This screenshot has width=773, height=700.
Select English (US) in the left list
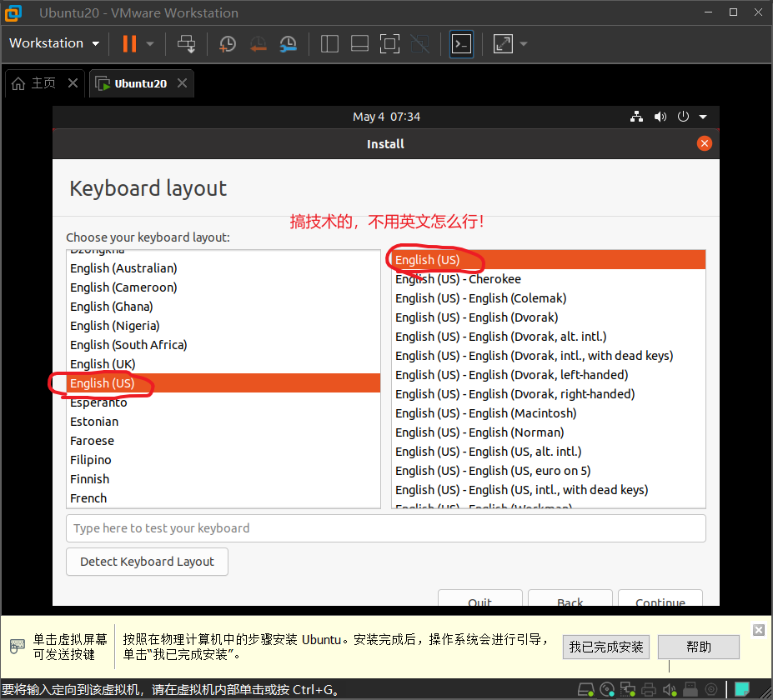(223, 382)
